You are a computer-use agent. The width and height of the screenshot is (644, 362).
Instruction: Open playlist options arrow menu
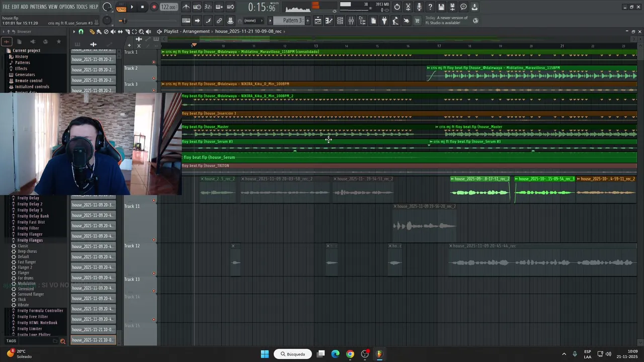click(74, 31)
